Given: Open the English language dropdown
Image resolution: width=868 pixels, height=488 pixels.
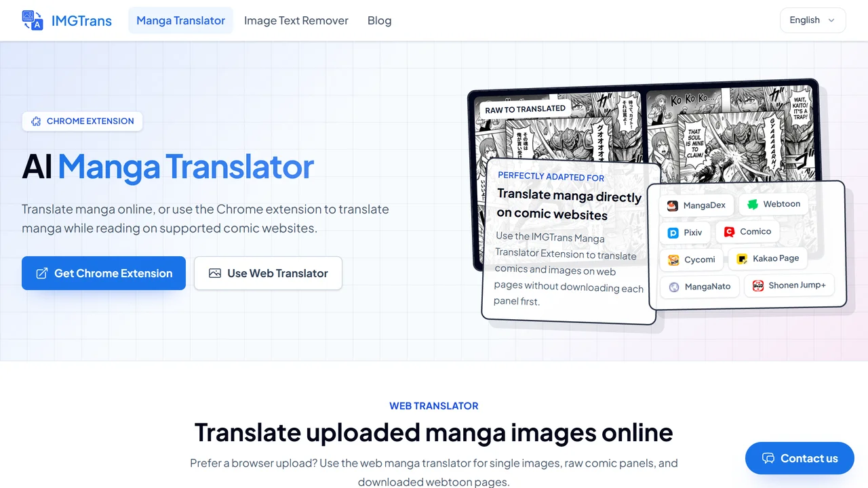Looking at the screenshot, I should coord(813,20).
